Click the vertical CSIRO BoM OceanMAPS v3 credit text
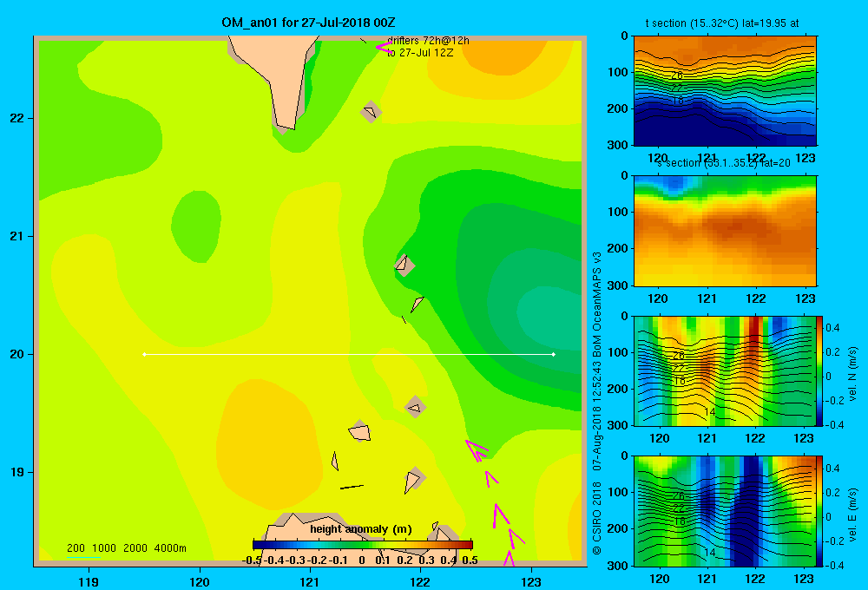 [x=597, y=403]
